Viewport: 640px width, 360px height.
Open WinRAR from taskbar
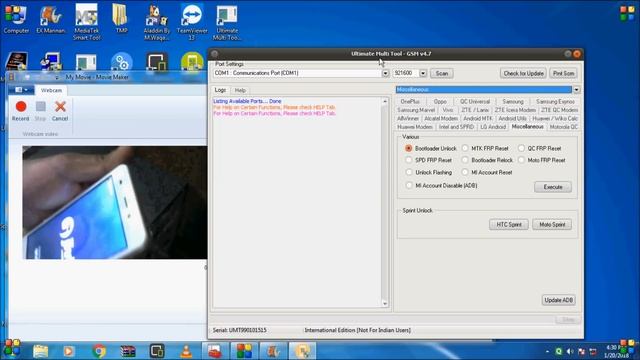pyautogui.click(x=128, y=351)
